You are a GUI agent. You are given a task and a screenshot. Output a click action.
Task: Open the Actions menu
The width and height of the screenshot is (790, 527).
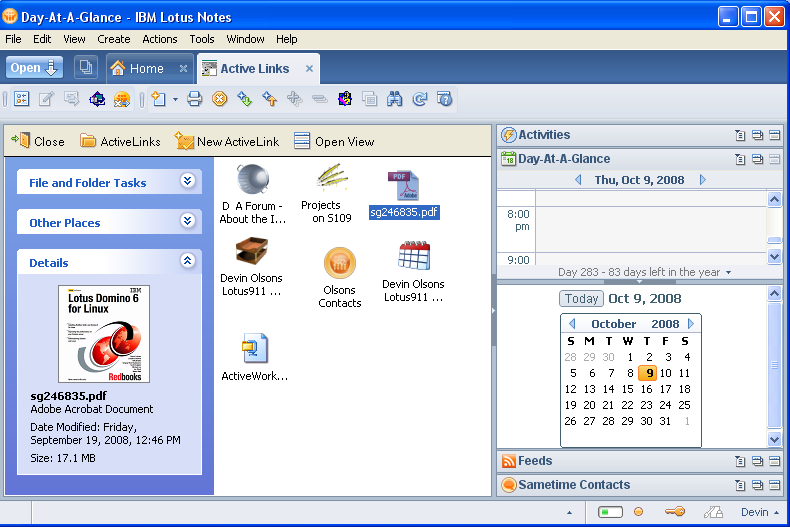click(x=160, y=39)
